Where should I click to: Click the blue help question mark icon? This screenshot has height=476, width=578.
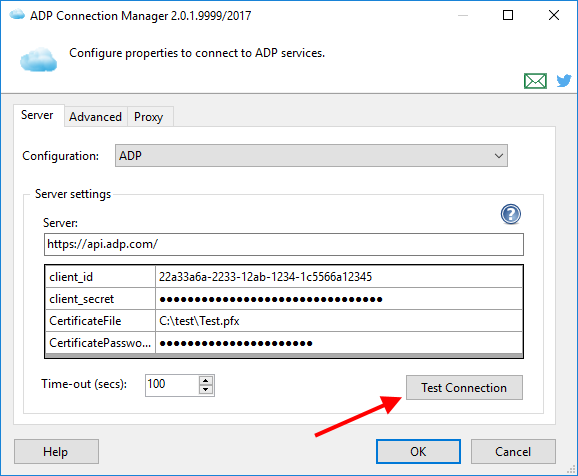[511, 214]
